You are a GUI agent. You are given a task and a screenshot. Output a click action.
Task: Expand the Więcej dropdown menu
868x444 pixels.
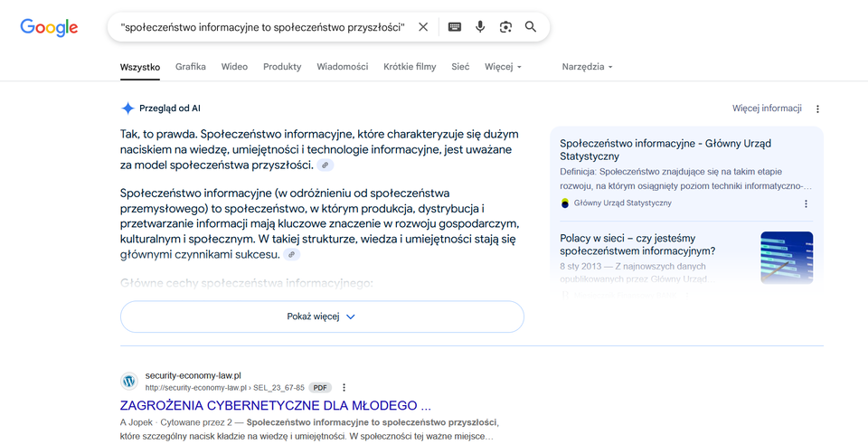[x=503, y=67]
